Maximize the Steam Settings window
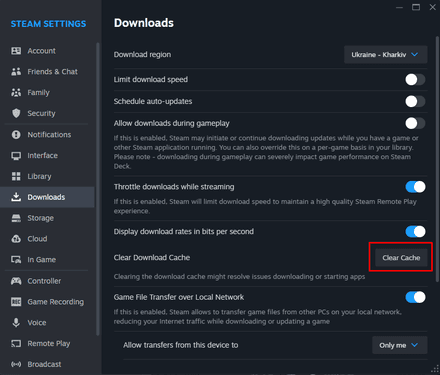The width and height of the screenshot is (440, 375). point(416,7)
